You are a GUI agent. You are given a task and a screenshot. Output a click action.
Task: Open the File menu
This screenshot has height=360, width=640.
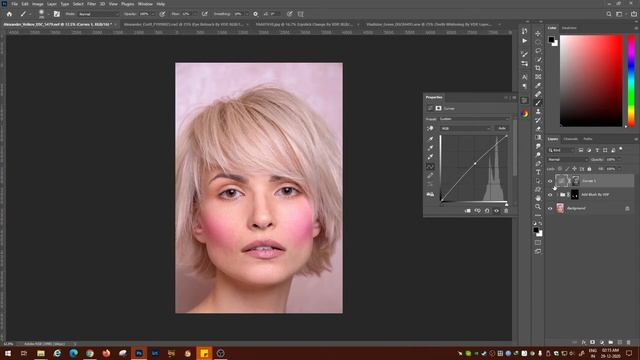coord(14,4)
